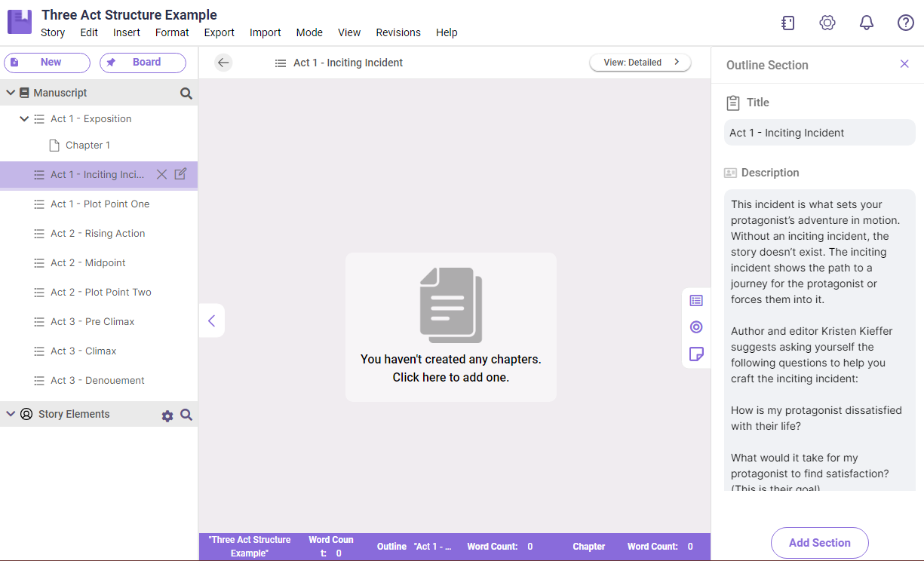Open notifications bell icon
This screenshot has width=924, height=561.
(x=867, y=23)
